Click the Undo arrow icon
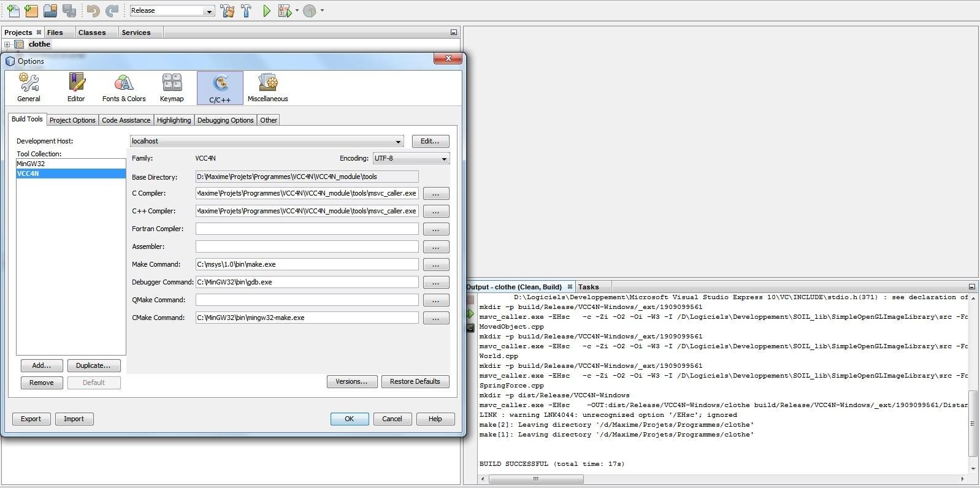This screenshot has width=980, height=488. [x=93, y=10]
